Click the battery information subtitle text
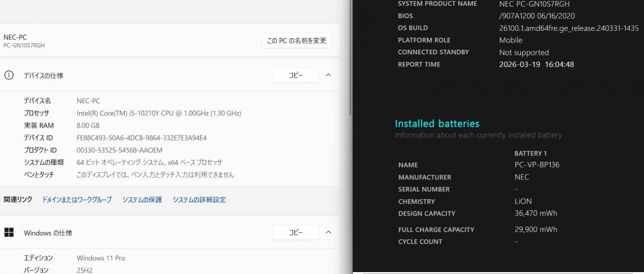The width and height of the screenshot is (644, 274). tap(478, 135)
